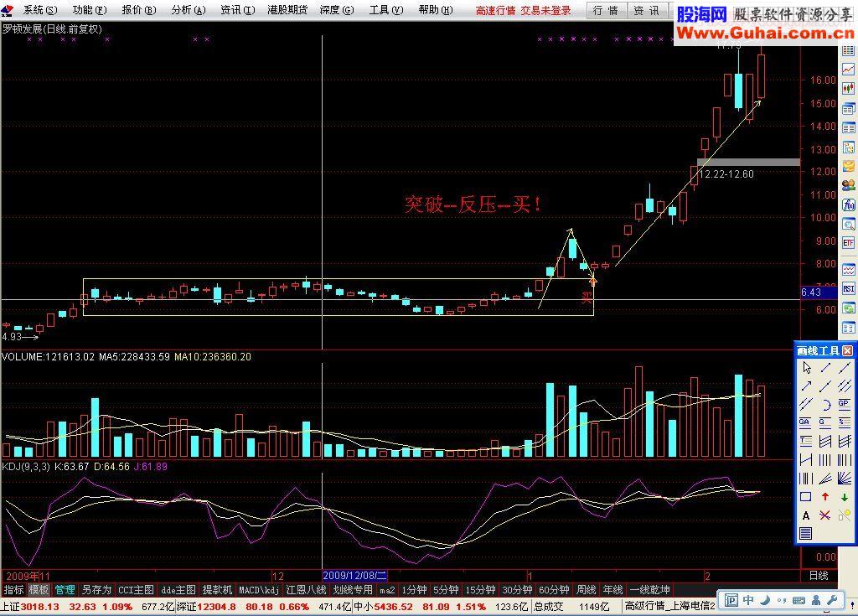Click the IME wrench settings icon

(833, 600)
